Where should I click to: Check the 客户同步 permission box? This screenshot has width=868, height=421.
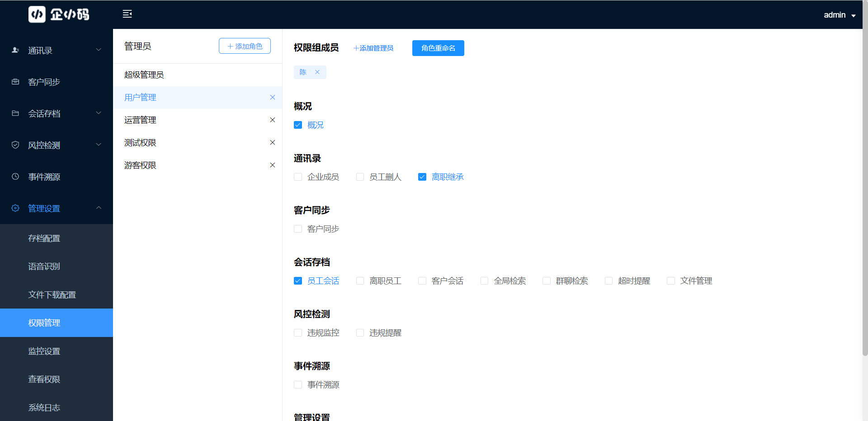[298, 229]
